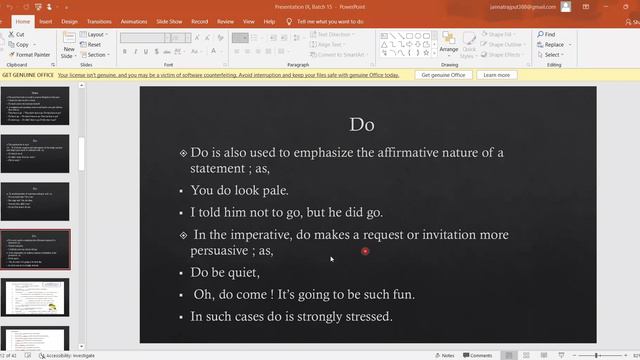Switch to the Design tab

pos(69,22)
